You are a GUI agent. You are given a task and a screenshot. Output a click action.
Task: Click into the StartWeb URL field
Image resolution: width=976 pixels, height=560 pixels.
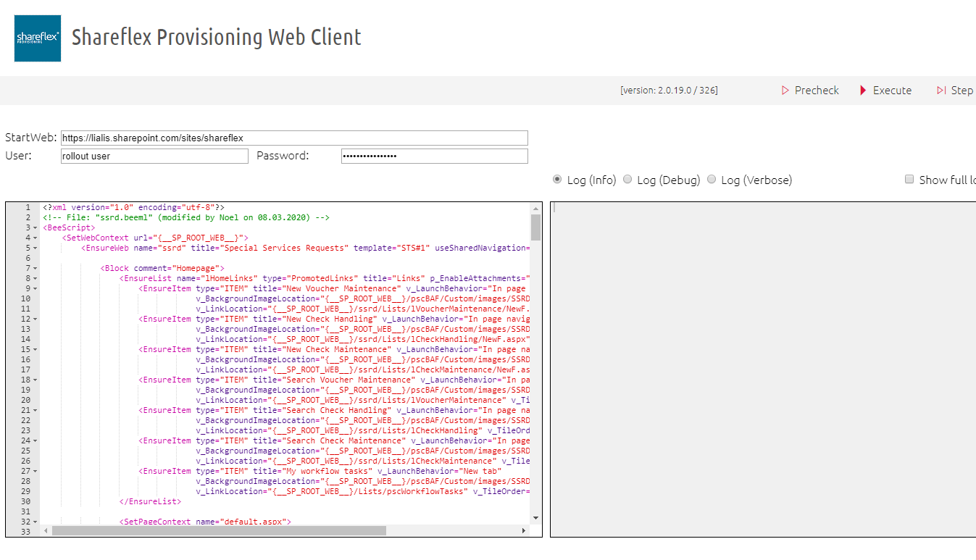pos(294,138)
